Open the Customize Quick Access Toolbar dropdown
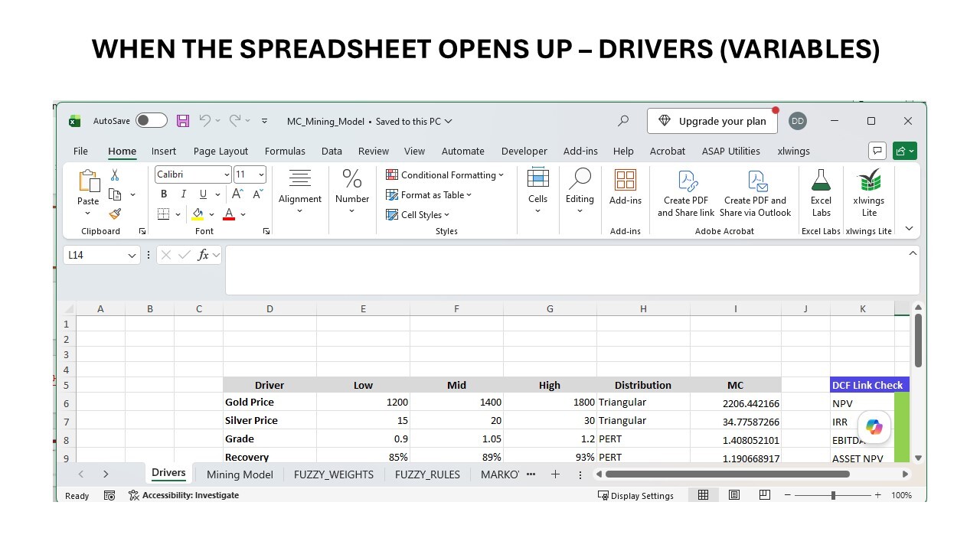The width and height of the screenshot is (980, 551). point(264,121)
